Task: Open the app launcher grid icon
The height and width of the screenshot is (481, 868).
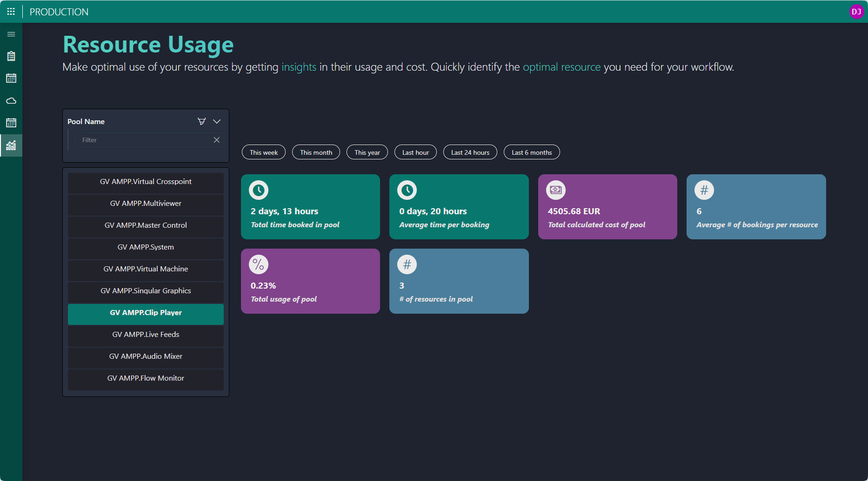Action: pyautogui.click(x=11, y=12)
